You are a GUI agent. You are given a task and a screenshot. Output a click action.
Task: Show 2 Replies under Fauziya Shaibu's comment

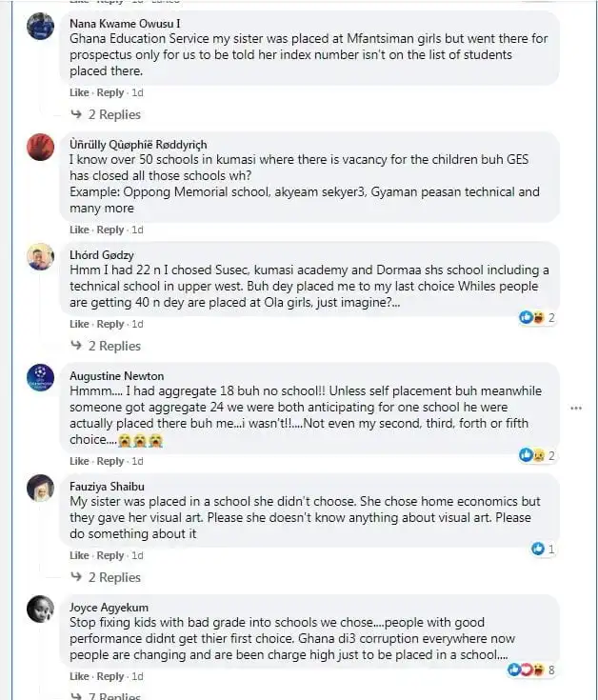pos(112,577)
